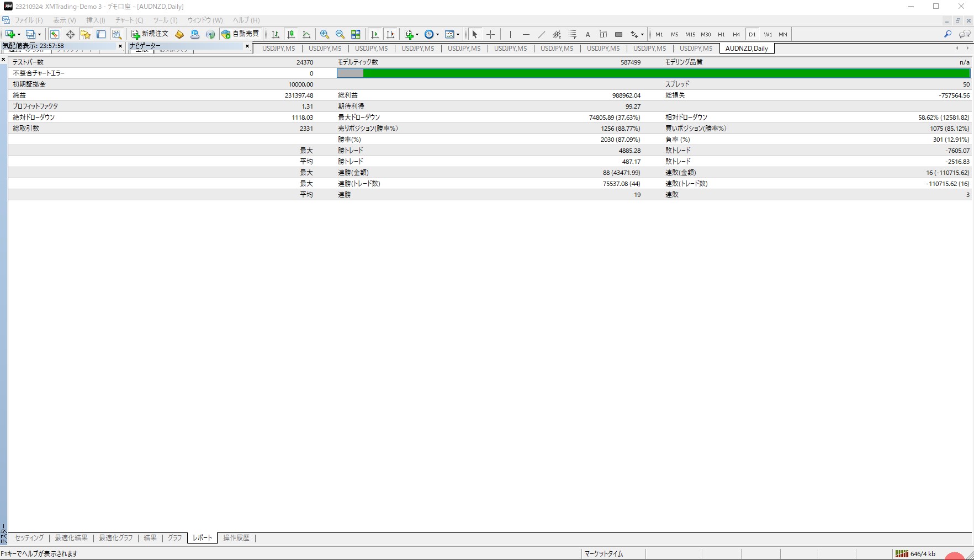Screen dimensions: 974x560
Task: Select the M15 timeframe
Action: coord(690,34)
